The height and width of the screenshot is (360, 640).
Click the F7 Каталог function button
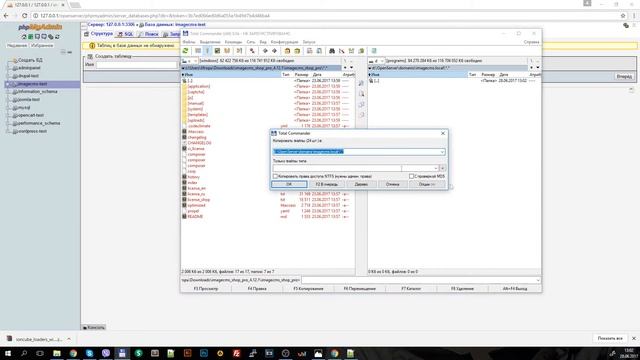point(411,289)
